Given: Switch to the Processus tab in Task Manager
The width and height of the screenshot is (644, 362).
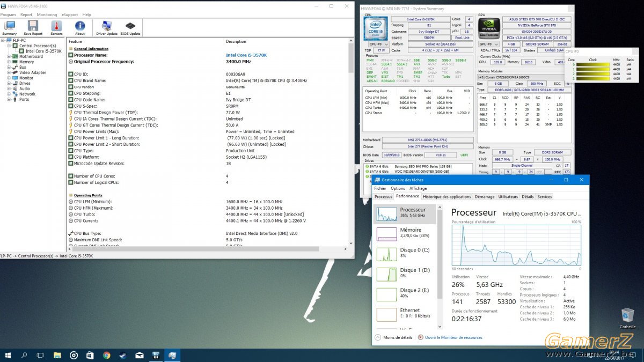Looking at the screenshot, I should 383,197.
